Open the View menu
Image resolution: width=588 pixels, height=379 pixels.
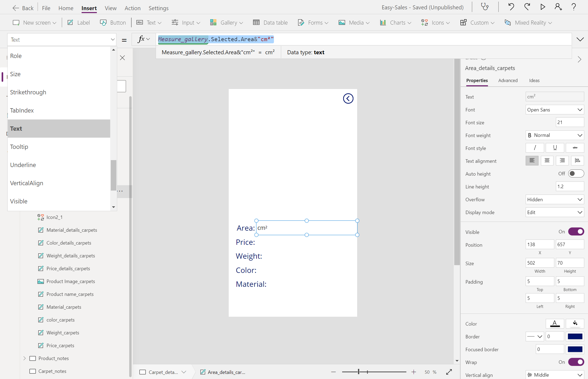tap(110, 8)
